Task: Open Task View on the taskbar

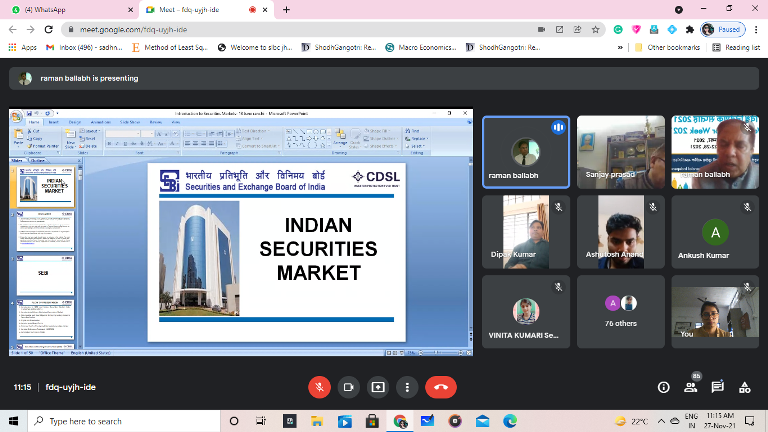Action: click(261, 421)
